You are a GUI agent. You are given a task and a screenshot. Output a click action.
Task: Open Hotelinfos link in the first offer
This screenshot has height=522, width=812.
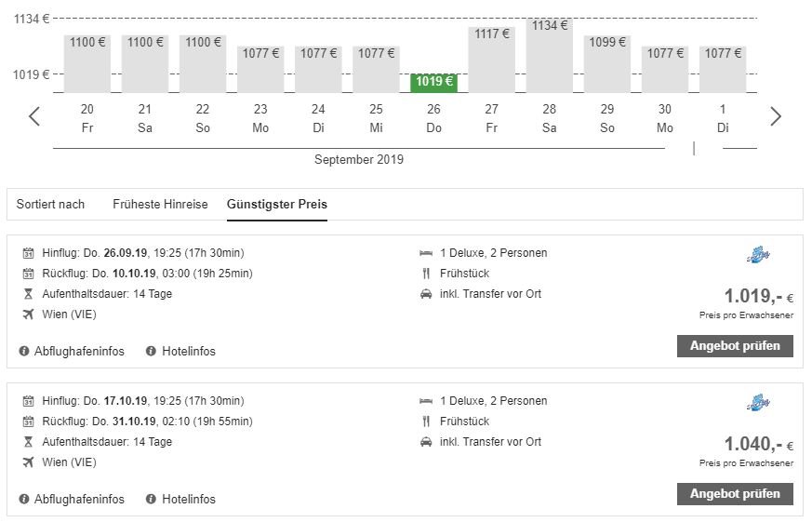coord(188,351)
